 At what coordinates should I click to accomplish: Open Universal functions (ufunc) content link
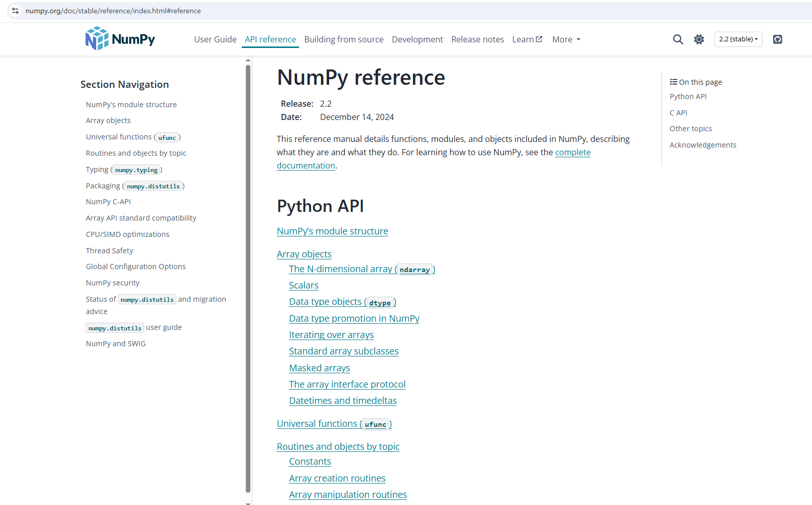[334, 424]
